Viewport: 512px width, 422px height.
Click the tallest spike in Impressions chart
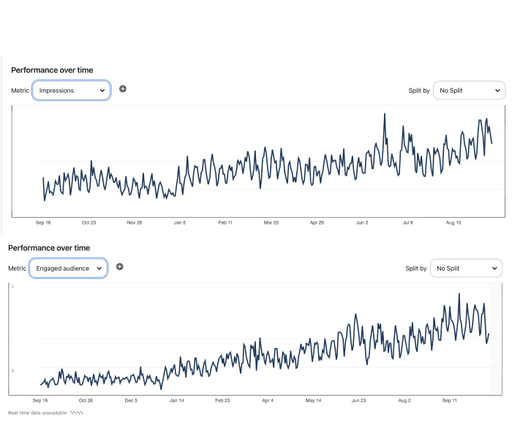385,114
